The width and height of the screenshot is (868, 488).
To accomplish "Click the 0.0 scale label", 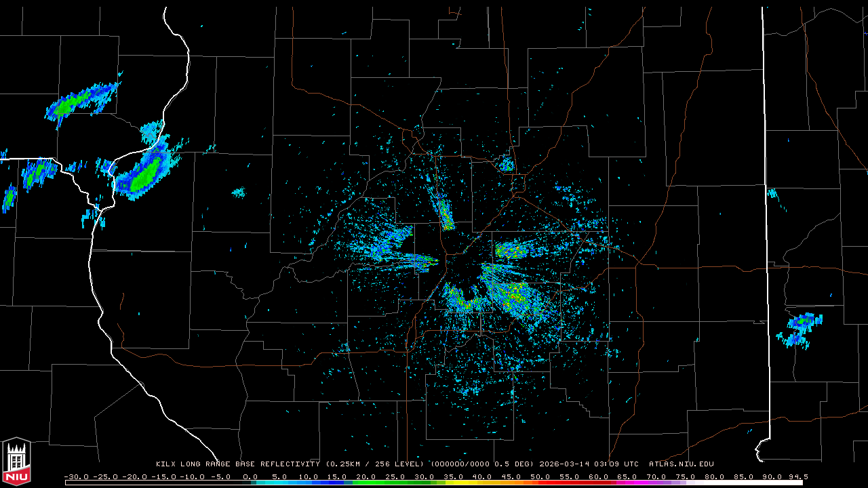I will [250, 476].
